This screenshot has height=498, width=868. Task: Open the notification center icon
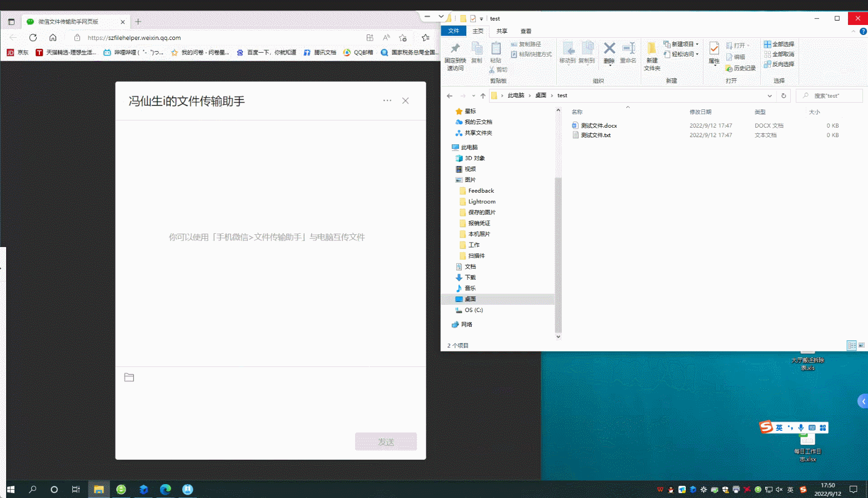[854, 489]
